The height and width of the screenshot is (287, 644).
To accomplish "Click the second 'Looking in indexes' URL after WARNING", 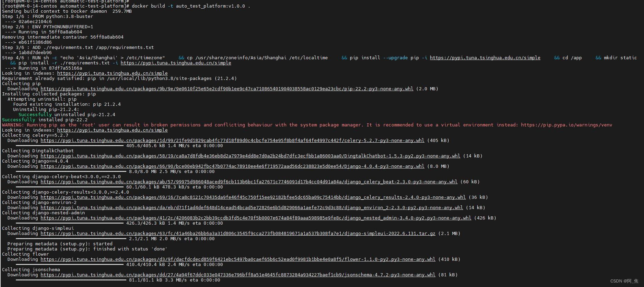I will [x=112, y=130].
